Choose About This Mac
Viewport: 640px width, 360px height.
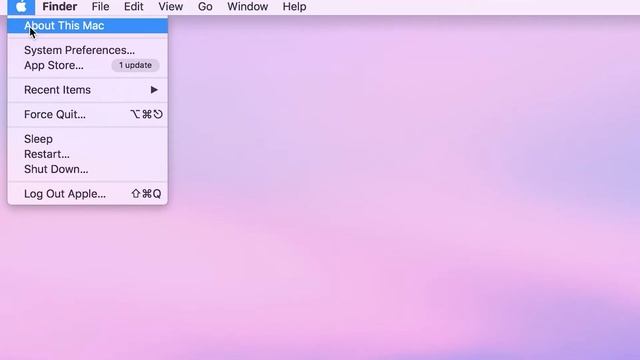[87, 26]
